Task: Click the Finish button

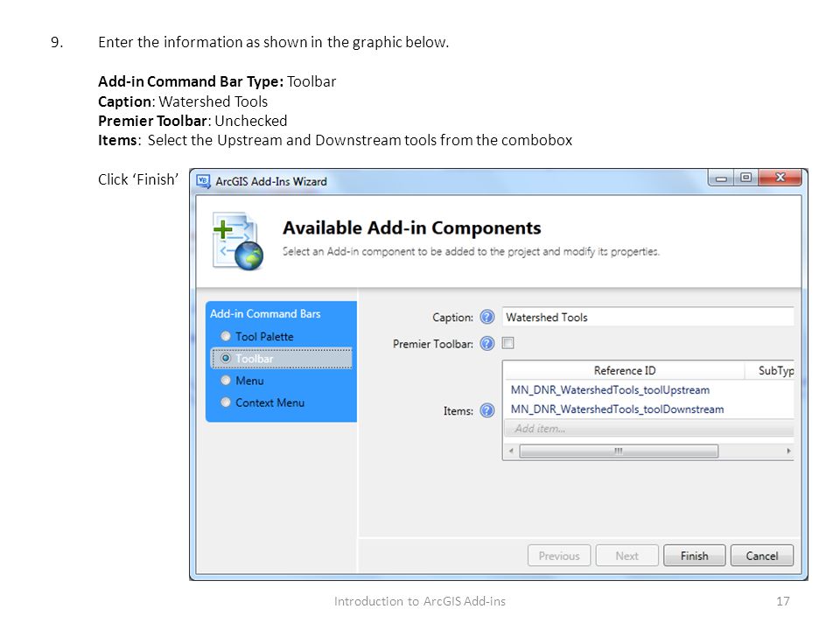Action: (x=694, y=556)
